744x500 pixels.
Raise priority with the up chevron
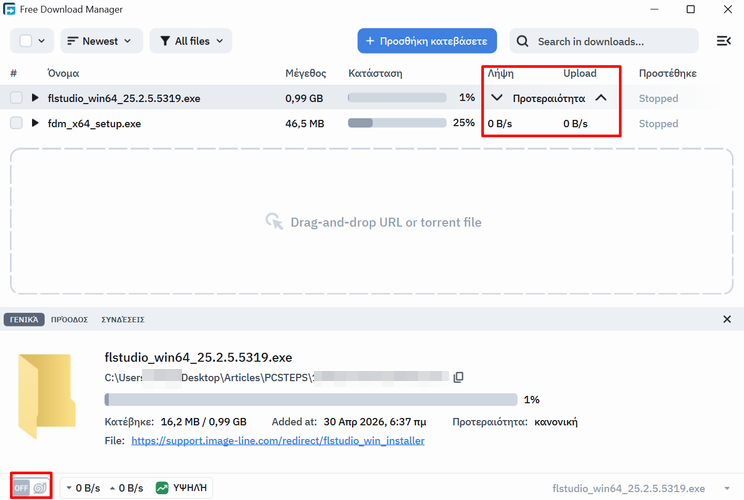point(601,98)
